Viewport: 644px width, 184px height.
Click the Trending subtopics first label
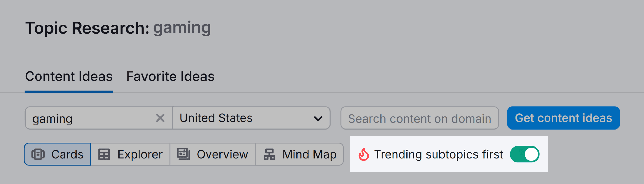pyautogui.click(x=438, y=154)
